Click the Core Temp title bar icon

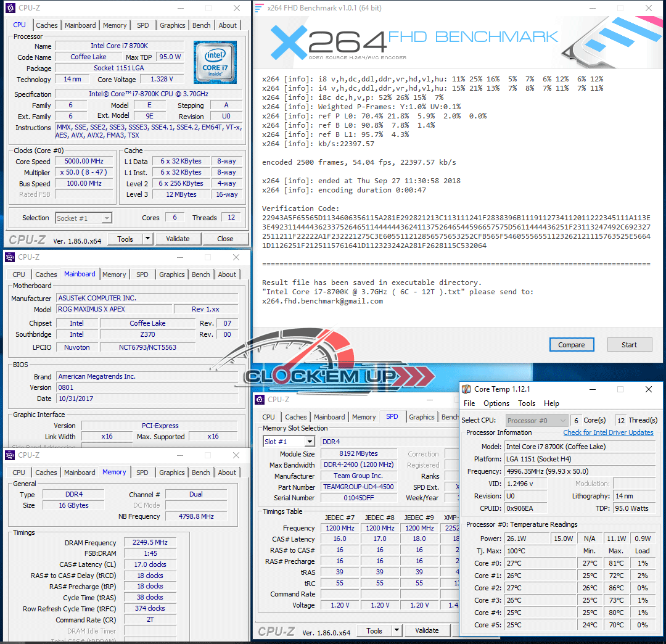(x=466, y=389)
